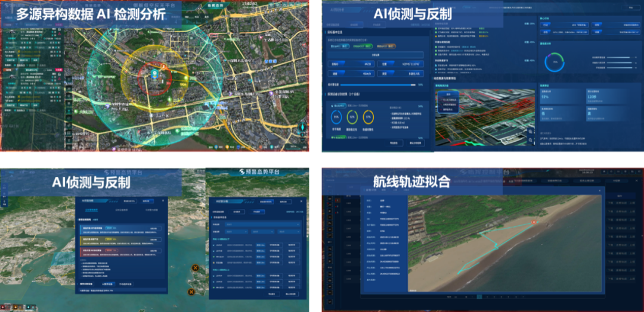Viewport: 644px width, 312px height.
Task: Click the 确认分析结果 button at the panel bottom
Action: tap(415, 142)
